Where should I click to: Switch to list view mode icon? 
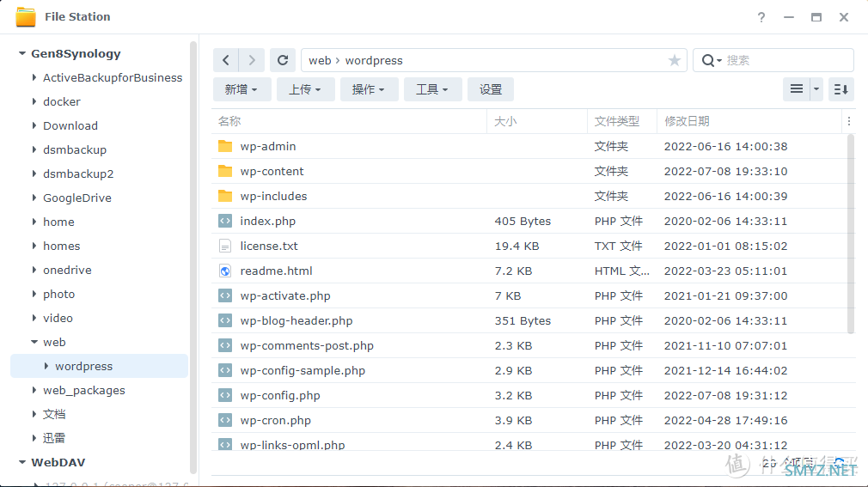coord(796,89)
